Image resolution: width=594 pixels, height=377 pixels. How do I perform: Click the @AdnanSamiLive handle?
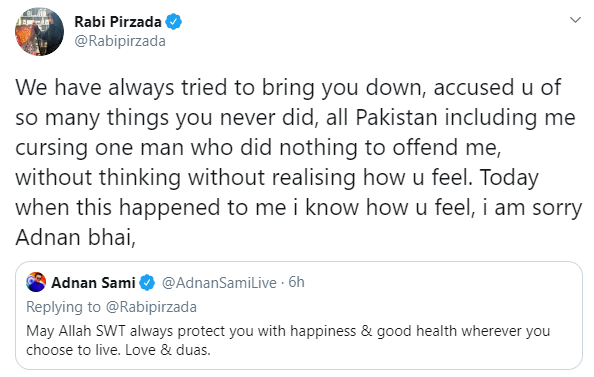[219, 283]
